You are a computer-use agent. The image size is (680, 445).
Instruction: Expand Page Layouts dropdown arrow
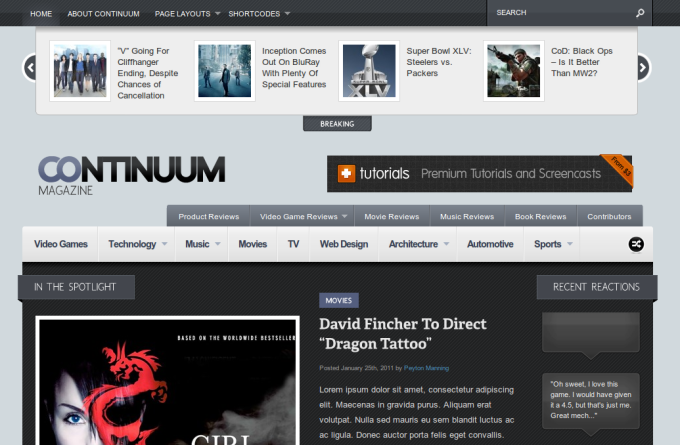point(218,13)
